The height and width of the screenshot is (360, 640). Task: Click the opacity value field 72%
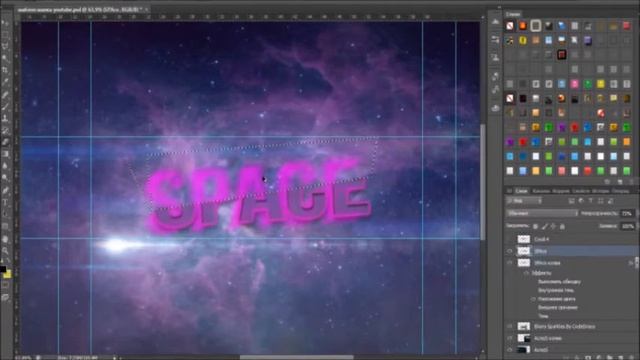[626, 213]
